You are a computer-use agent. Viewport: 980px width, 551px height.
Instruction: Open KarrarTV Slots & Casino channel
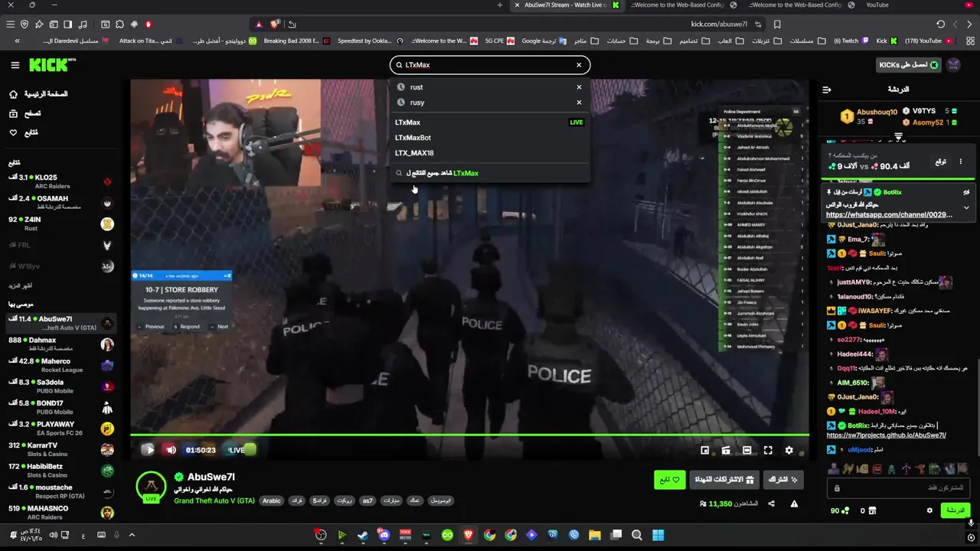pos(60,449)
